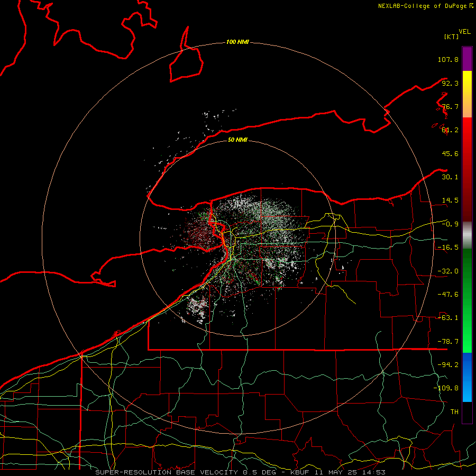The width and height of the screenshot is (476, 476).
Task: Click the yellow segment of velocity color bar
Action: coord(467,94)
